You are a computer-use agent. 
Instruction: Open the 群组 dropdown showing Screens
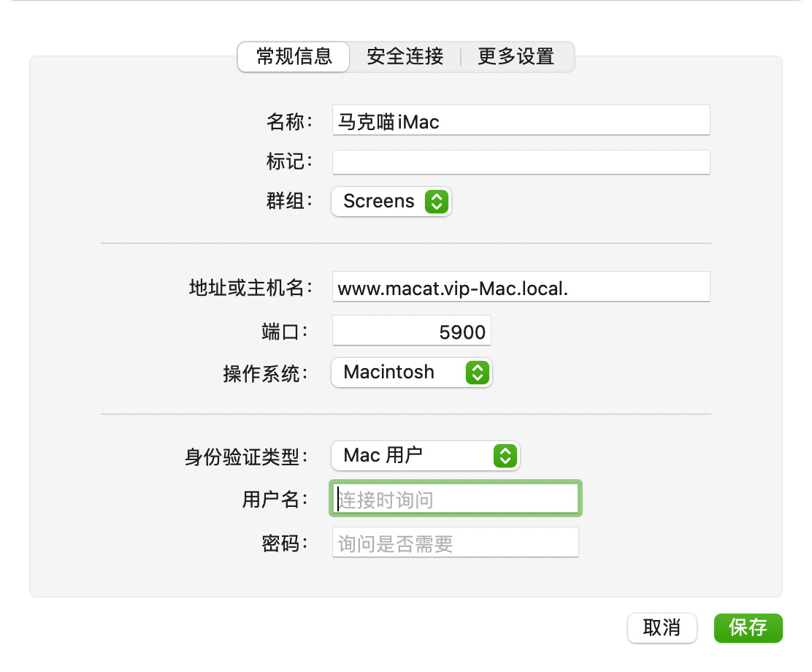(391, 202)
